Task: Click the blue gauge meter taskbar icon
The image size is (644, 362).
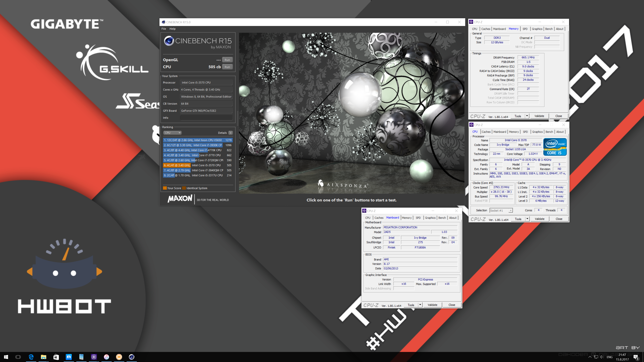Action: click(81, 357)
